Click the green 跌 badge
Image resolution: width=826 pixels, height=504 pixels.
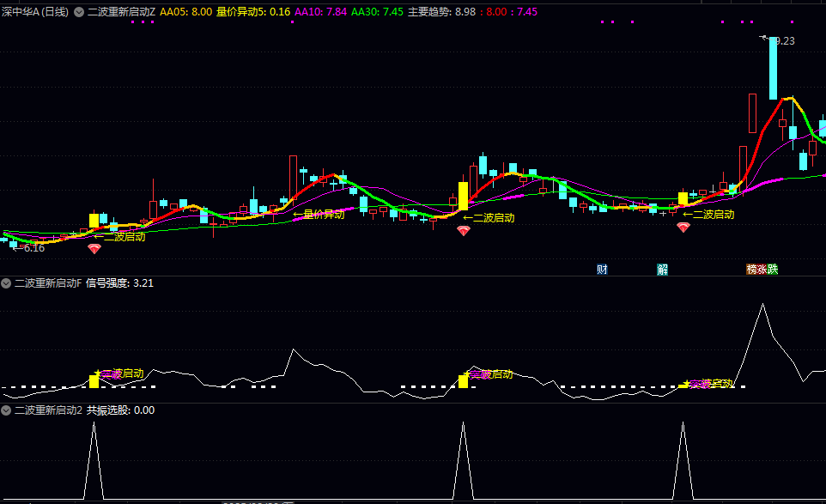(773, 270)
